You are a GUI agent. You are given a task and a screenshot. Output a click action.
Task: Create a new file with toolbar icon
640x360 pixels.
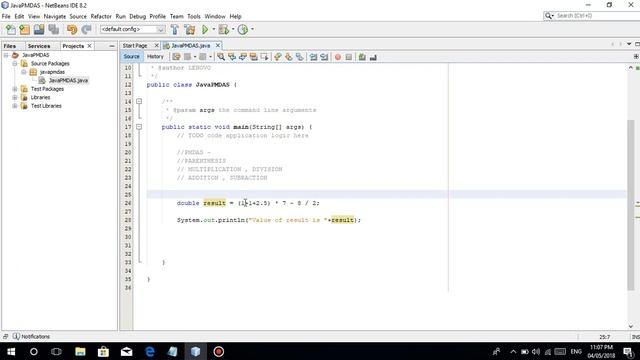[11, 29]
